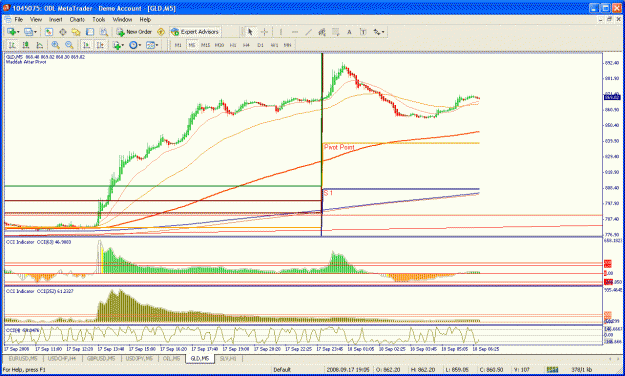The width and height of the screenshot is (625, 376).
Task: Zoom out of the chart
Action: [69, 45]
